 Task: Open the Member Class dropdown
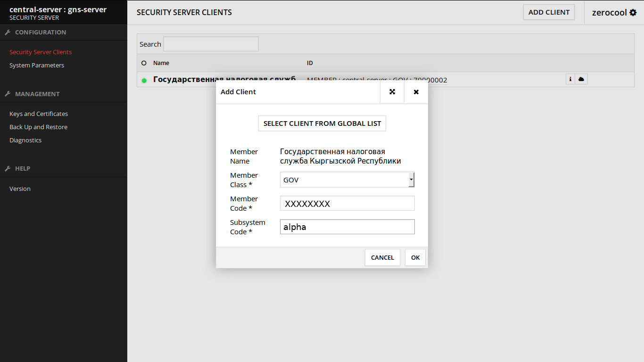coord(411,180)
